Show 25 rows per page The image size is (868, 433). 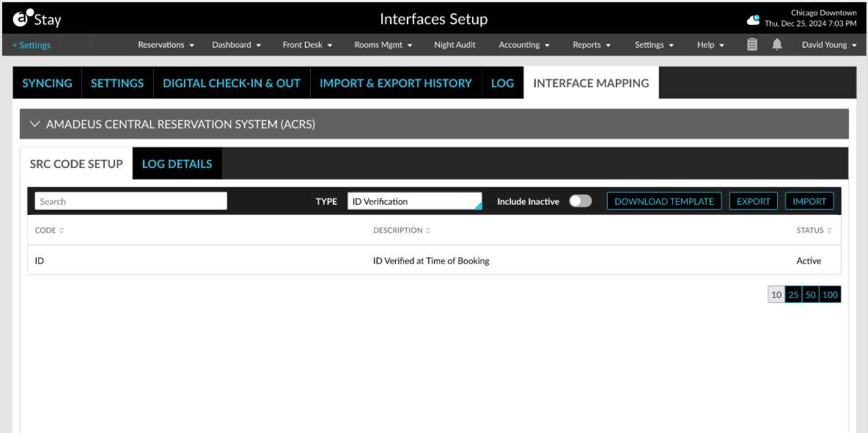click(793, 295)
